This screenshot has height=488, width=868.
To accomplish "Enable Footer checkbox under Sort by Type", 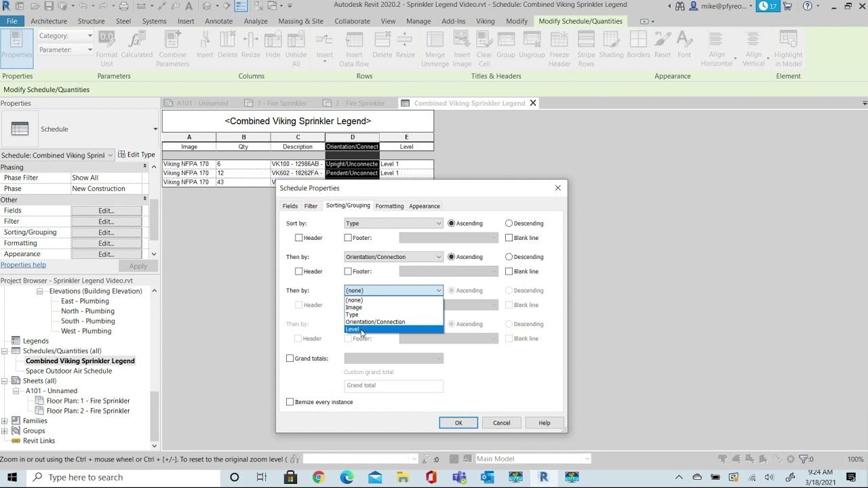I will coord(348,238).
